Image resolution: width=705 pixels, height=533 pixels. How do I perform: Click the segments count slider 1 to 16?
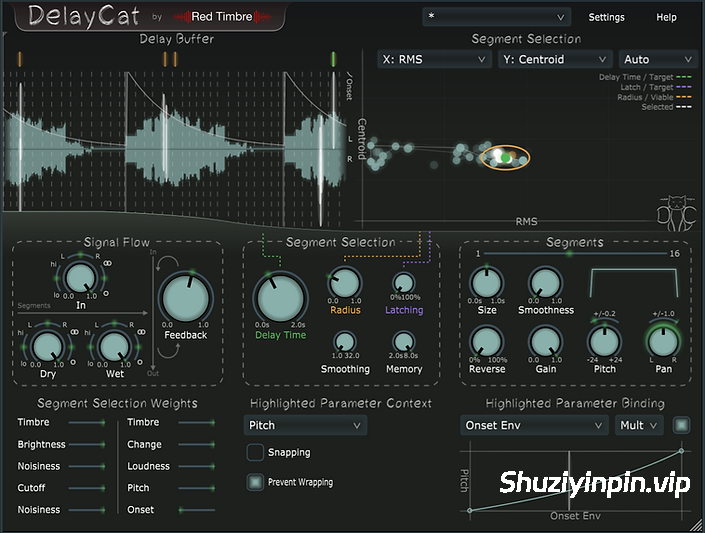576,254
